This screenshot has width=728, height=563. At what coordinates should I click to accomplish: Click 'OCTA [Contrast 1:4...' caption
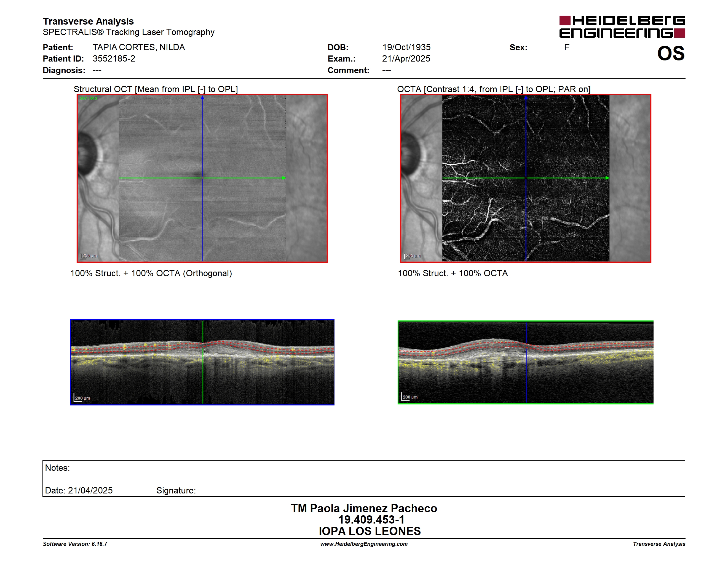click(494, 89)
